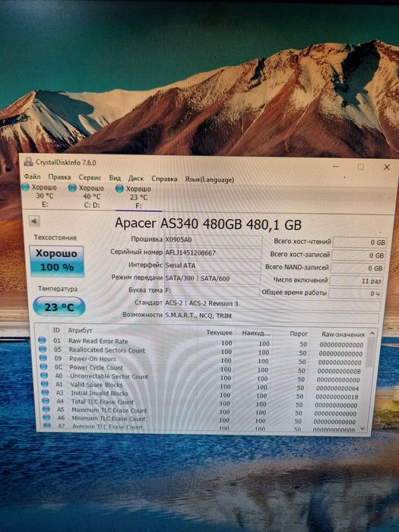Click the Всего хост-чтений value 0 GB
Image resolution: width=399 pixels, height=532 pixels.
pos(360,242)
